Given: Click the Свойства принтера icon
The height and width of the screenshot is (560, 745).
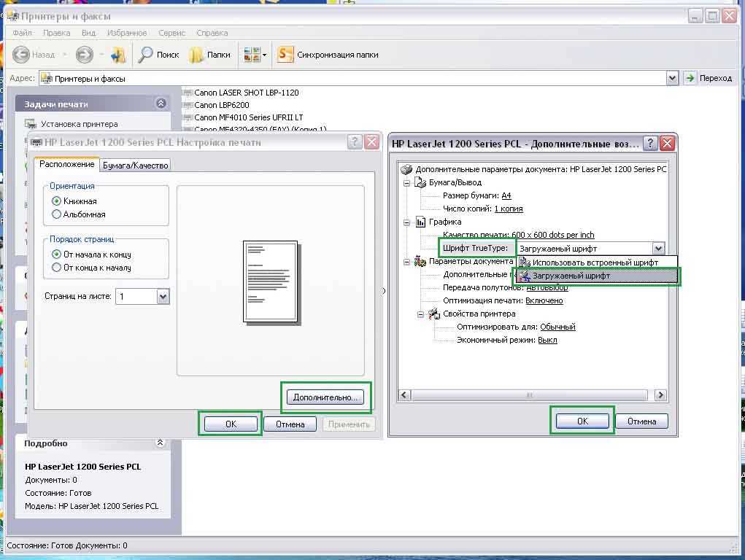Looking at the screenshot, I should click(433, 314).
